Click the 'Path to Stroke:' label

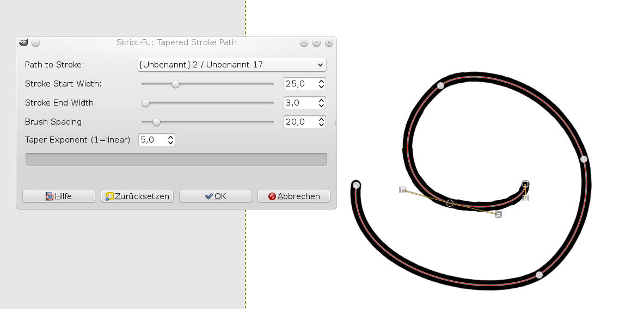pyautogui.click(x=54, y=65)
